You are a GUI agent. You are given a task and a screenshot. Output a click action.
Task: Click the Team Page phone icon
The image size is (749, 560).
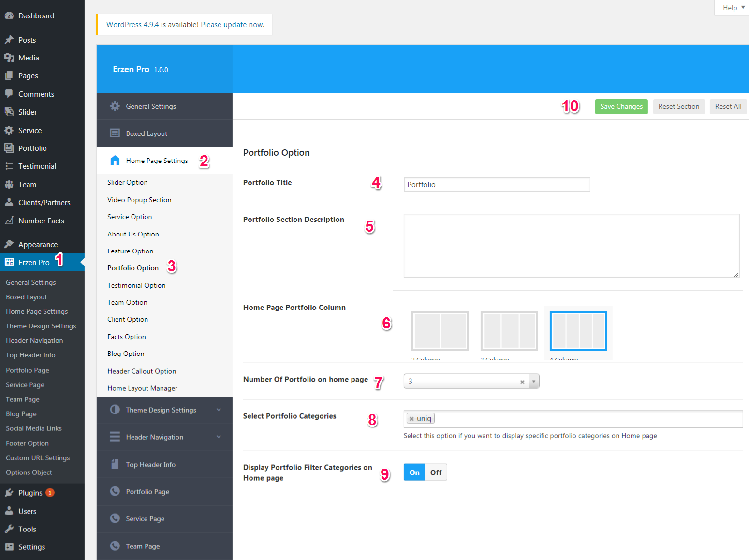click(x=115, y=546)
